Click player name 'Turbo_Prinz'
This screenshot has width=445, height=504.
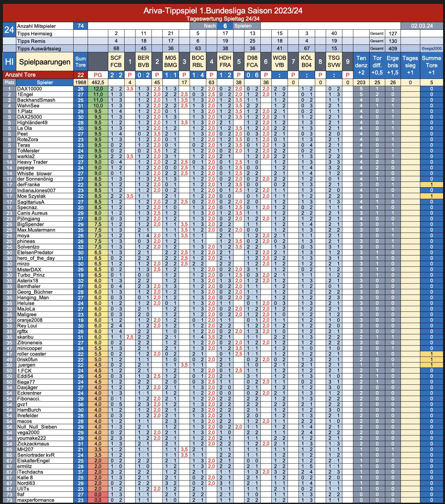(31, 275)
